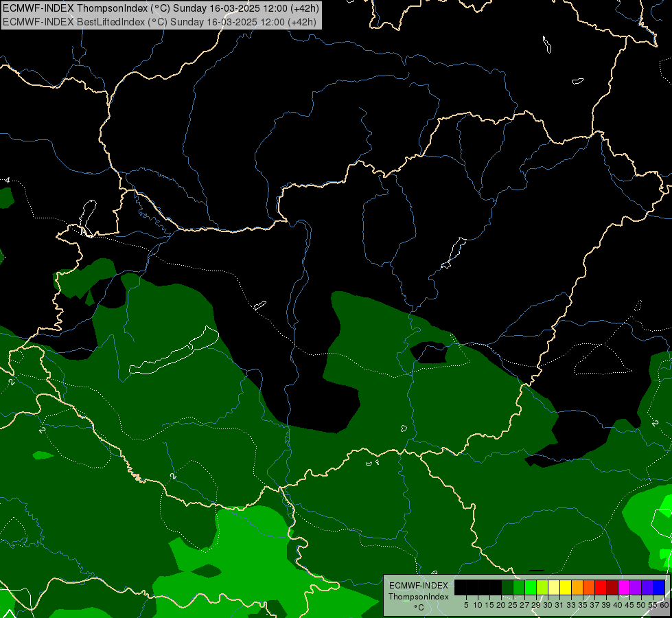Click the '25' legend tick label
The height and width of the screenshot is (618, 672).
513,605
